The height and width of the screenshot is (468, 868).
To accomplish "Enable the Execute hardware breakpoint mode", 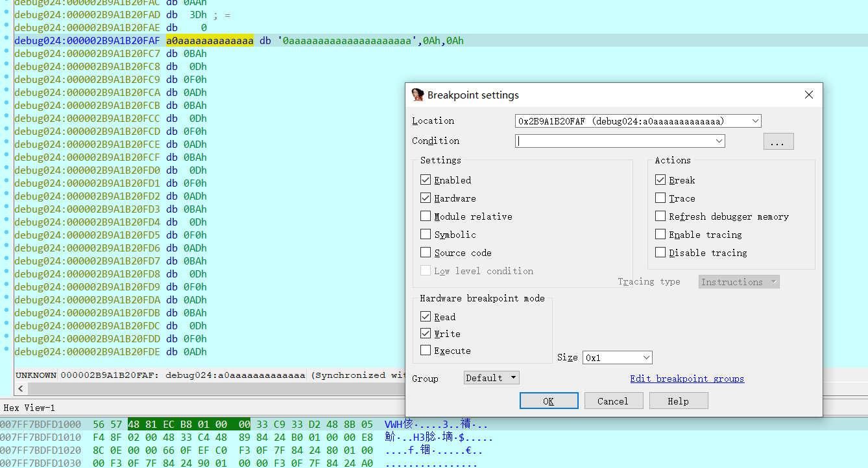I will tap(426, 351).
